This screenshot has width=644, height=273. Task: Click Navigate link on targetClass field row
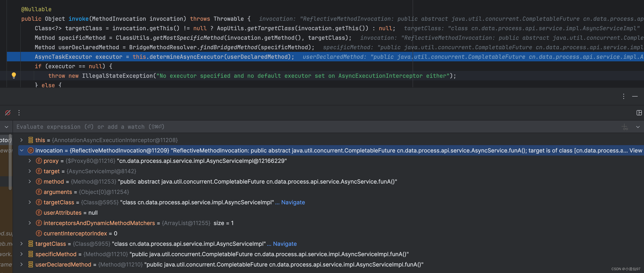pyautogui.click(x=293, y=202)
